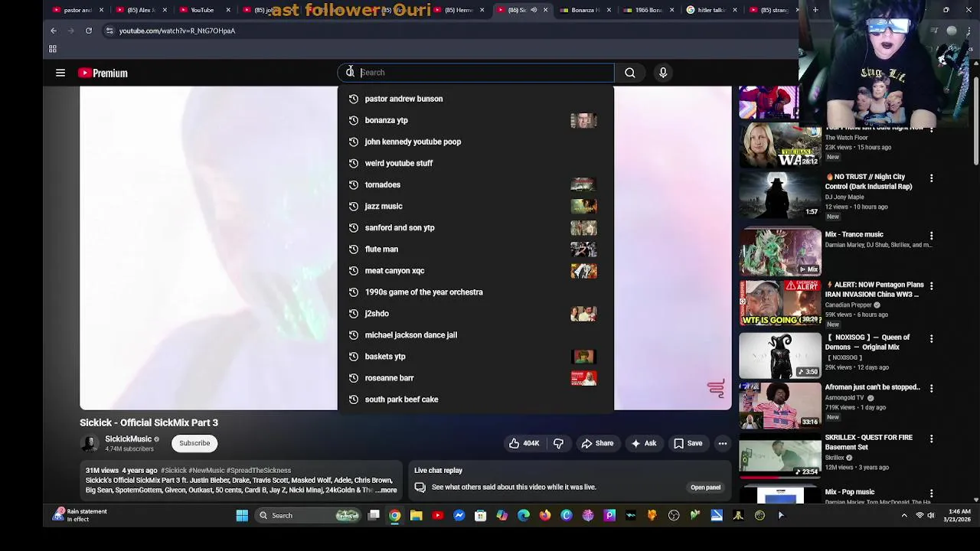Open Chrome from the taskbar

394,515
